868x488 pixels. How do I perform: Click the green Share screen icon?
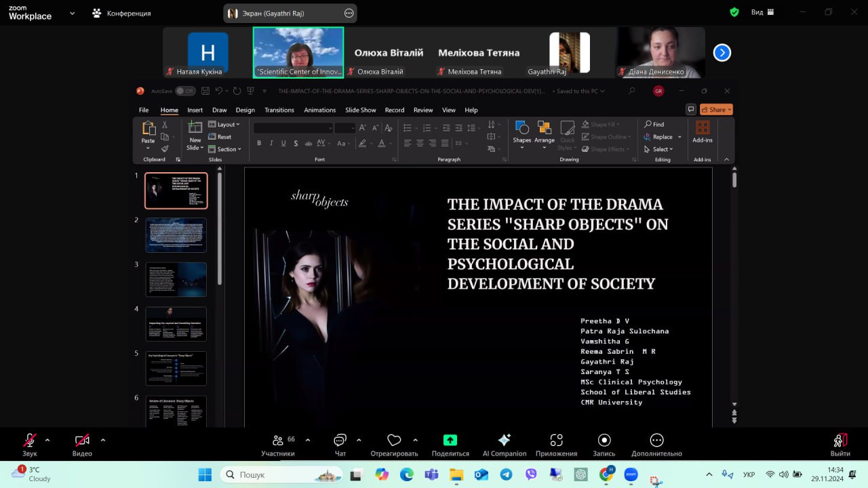pyautogui.click(x=450, y=441)
